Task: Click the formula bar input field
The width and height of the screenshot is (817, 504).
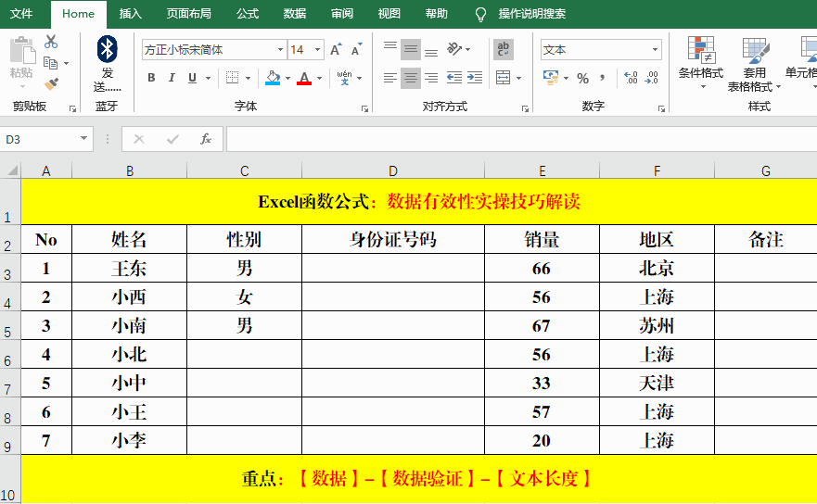Action: (521, 139)
